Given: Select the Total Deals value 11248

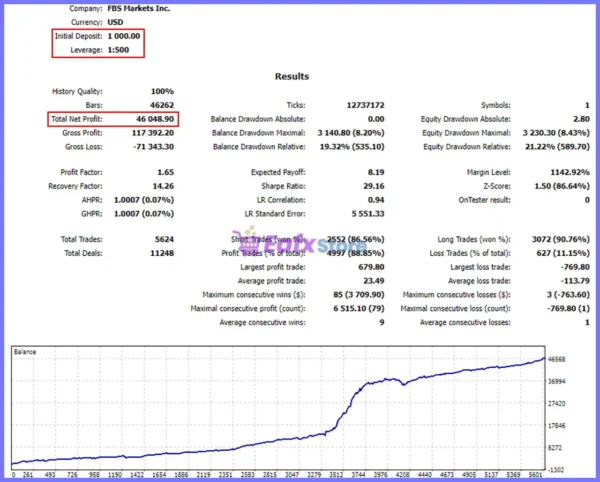Looking at the screenshot, I should tap(162, 253).
